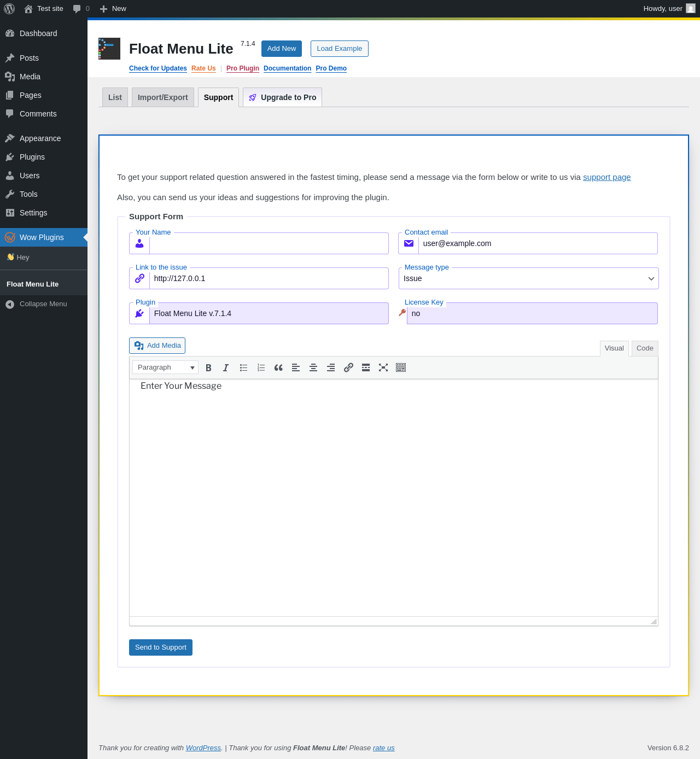Image resolution: width=700 pixels, height=759 pixels.
Task: Click the Link to the issue field
Action: pos(269,278)
